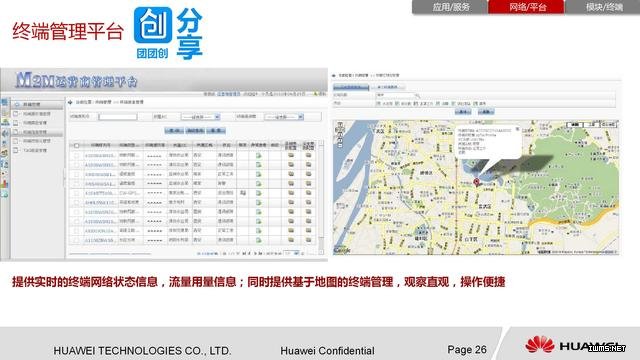Click the first query button above the table

174,131
